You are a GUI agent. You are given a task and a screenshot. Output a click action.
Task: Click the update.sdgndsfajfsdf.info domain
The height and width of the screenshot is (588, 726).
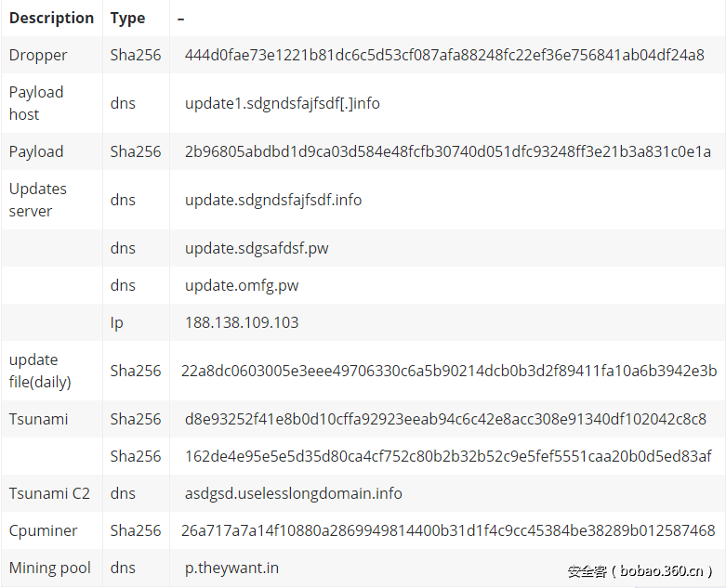pyautogui.click(x=273, y=200)
